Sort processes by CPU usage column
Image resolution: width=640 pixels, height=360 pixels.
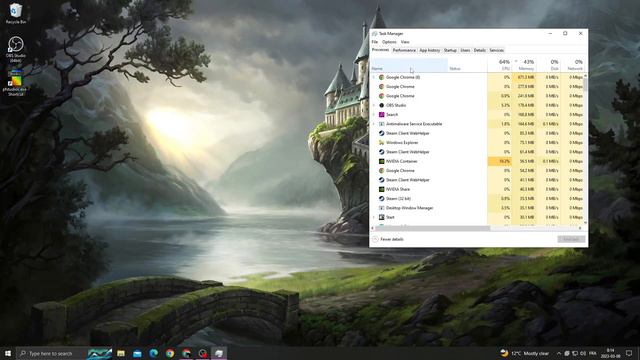click(500, 65)
